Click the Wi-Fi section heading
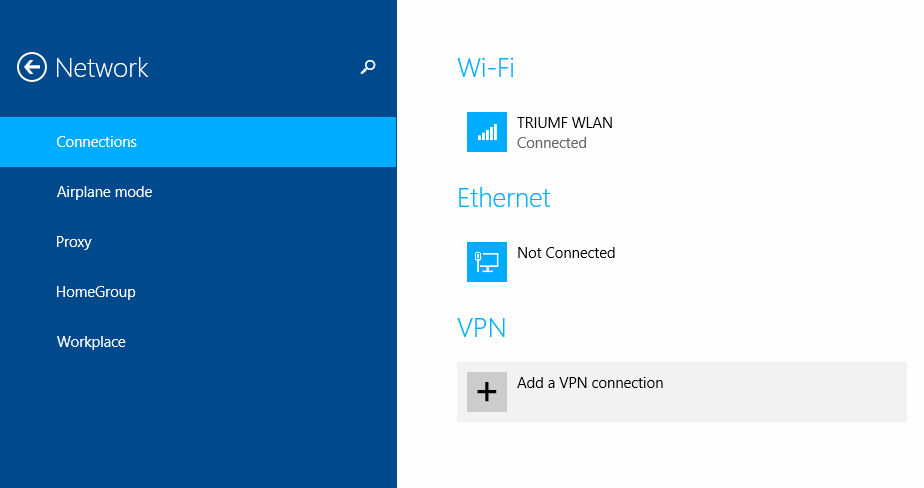The height and width of the screenshot is (488, 924). (486, 68)
